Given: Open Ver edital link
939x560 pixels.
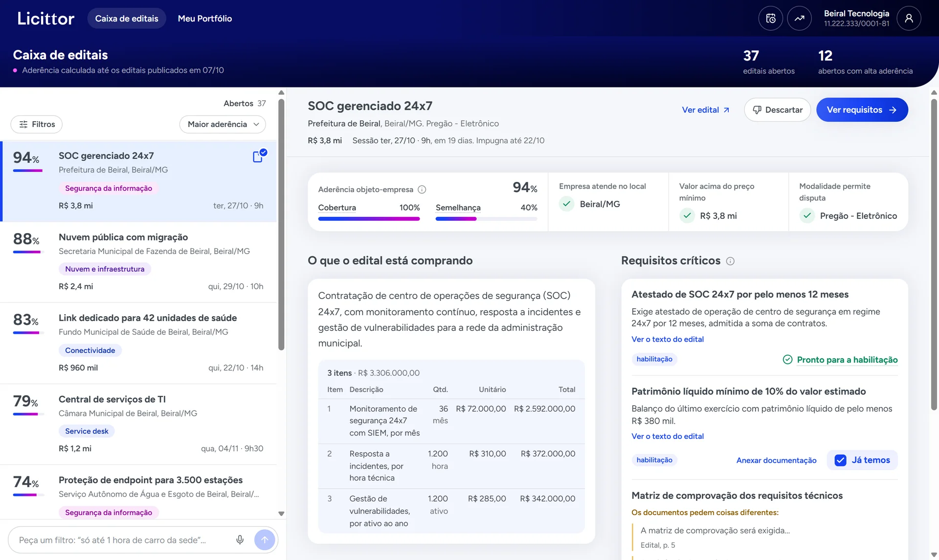Looking at the screenshot, I should pos(706,110).
